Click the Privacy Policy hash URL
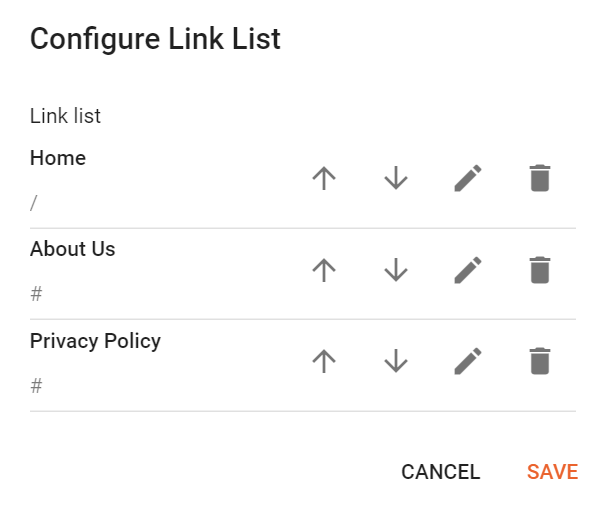Image resolution: width=605 pixels, height=510 pixels. [x=36, y=385]
